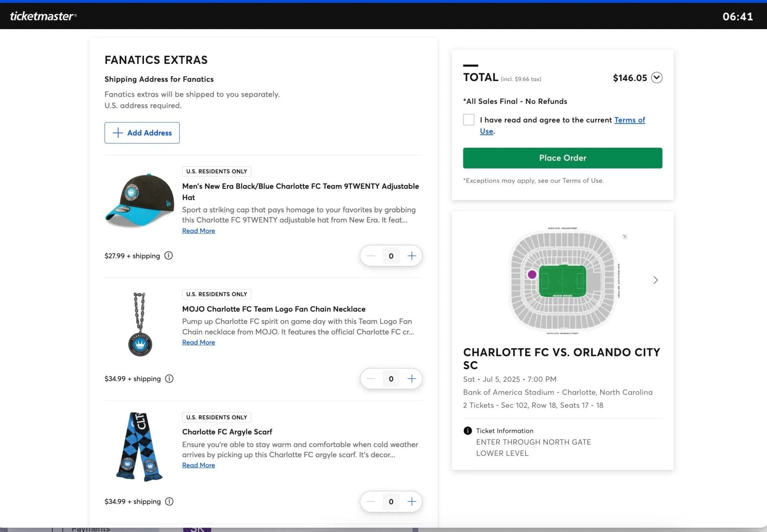Click the Place Order button
Image resolution: width=767 pixels, height=532 pixels.
[562, 158]
